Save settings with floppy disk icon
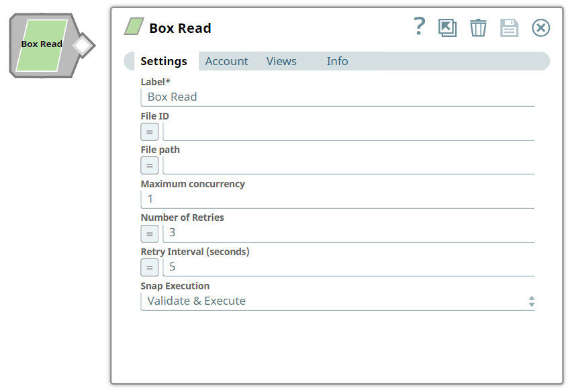570x392 pixels. click(509, 28)
